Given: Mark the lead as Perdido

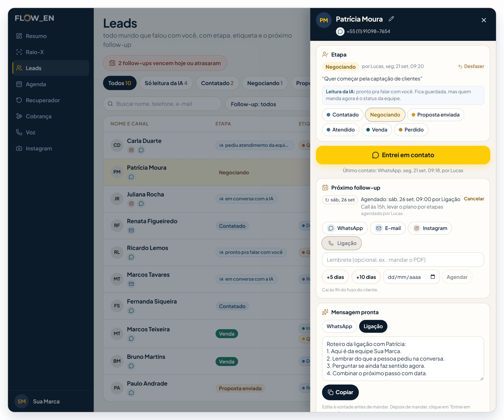Looking at the screenshot, I should [411, 130].
